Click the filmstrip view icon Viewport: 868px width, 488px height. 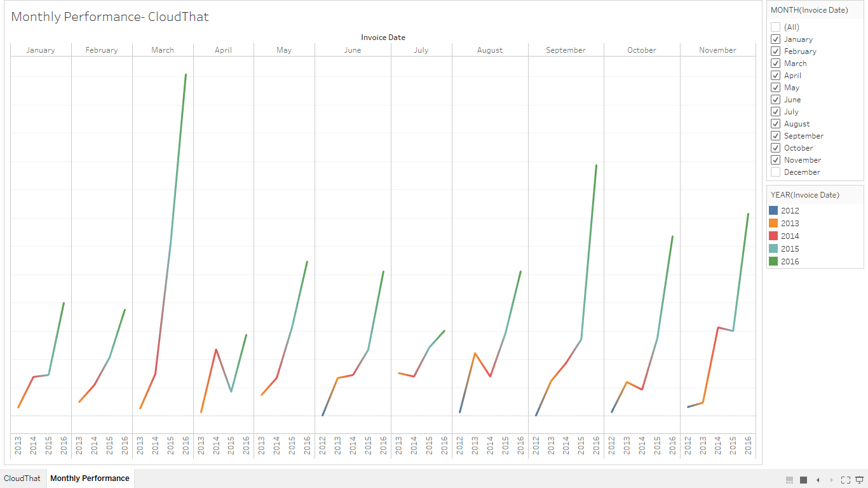coord(789,480)
